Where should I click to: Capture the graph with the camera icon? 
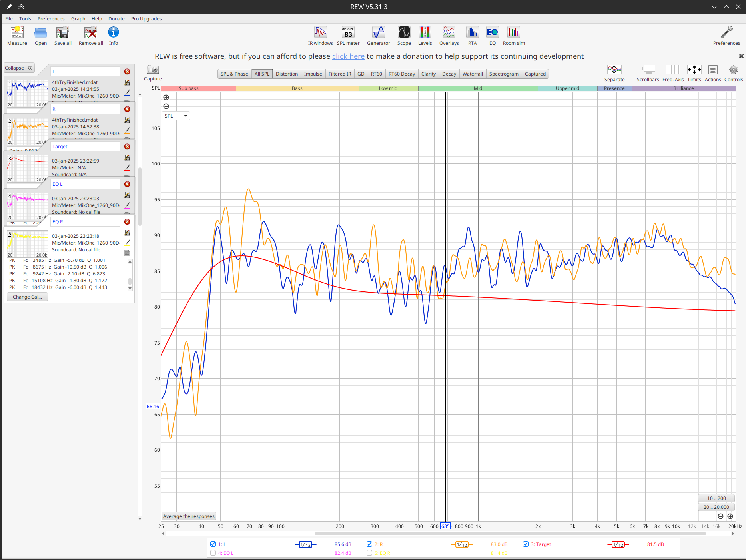pos(153,70)
